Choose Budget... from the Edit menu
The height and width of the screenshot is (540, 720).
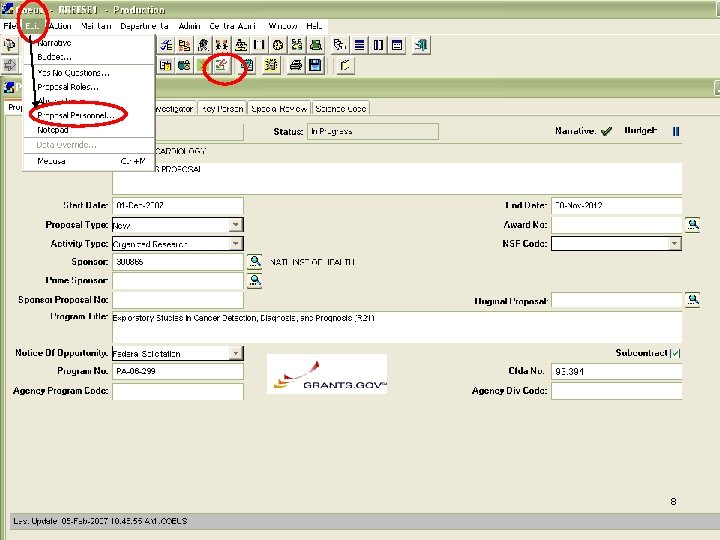[x=89, y=57]
